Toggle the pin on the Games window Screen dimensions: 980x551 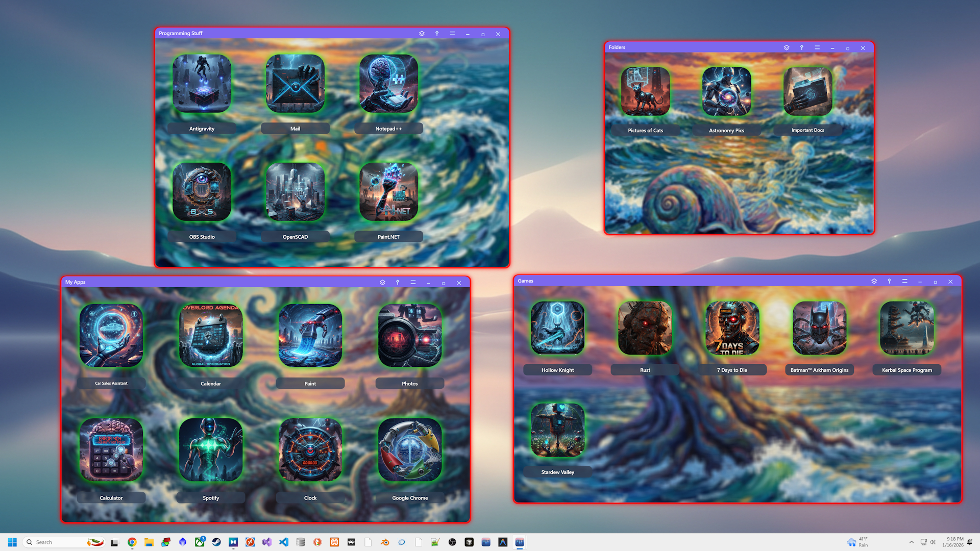(889, 282)
